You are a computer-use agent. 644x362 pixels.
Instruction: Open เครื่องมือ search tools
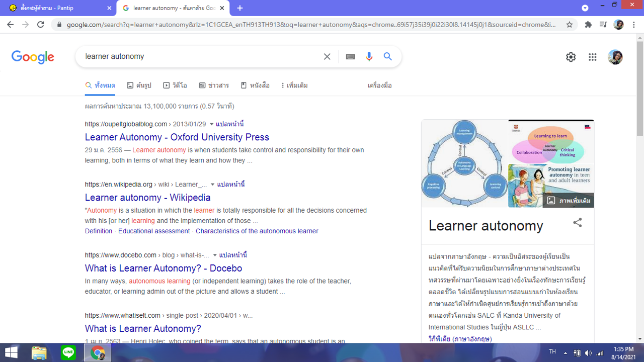coord(379,85)
